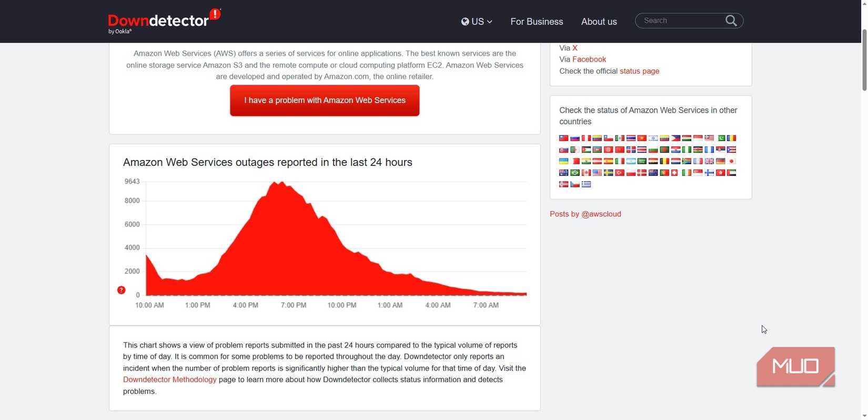Choose the Hungary flag
The height and width of the screenshot is (420, 868).
[x=687, y=138]
